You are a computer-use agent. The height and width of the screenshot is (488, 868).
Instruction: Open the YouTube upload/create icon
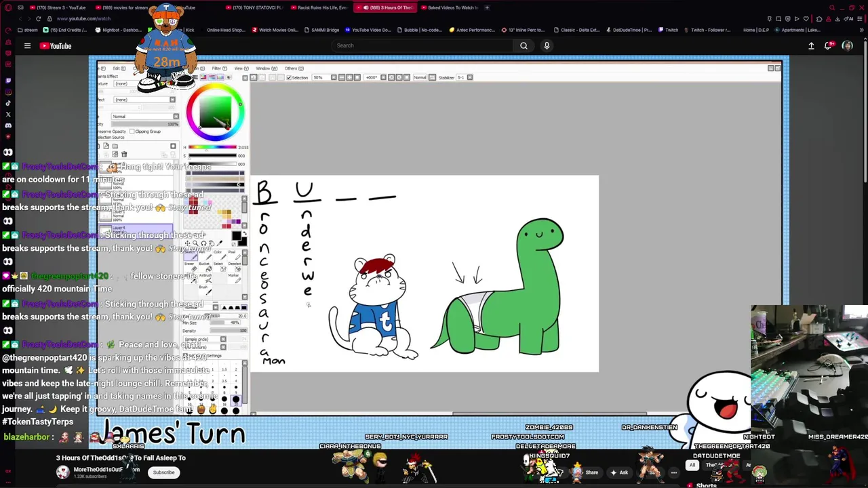click(x=811, y=45)
